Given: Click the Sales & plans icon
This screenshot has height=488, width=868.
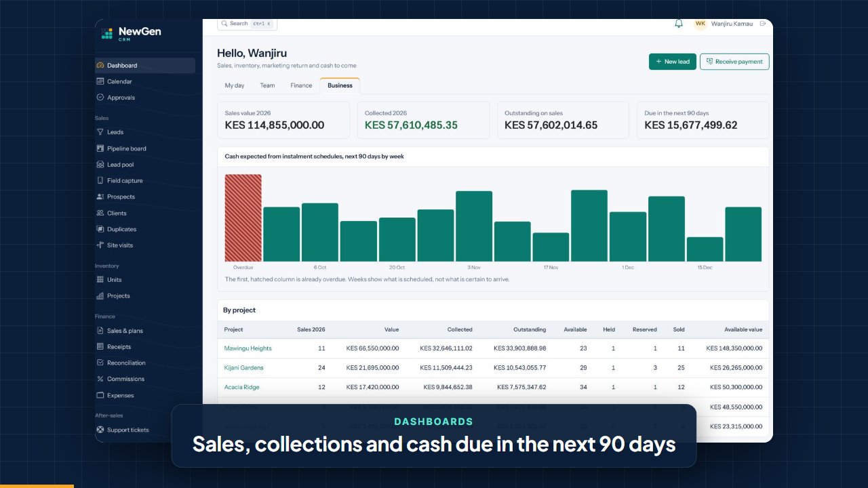Looking at the screenshot, I should click(100, 331).
